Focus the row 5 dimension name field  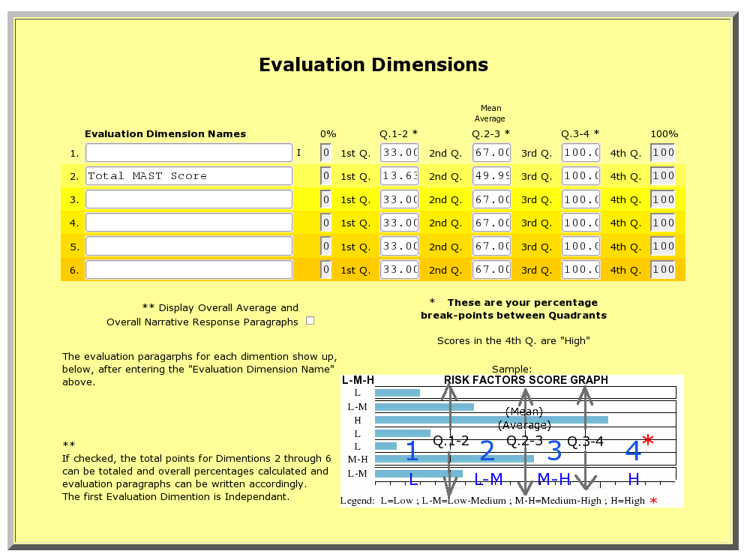[x=189, y=246]
